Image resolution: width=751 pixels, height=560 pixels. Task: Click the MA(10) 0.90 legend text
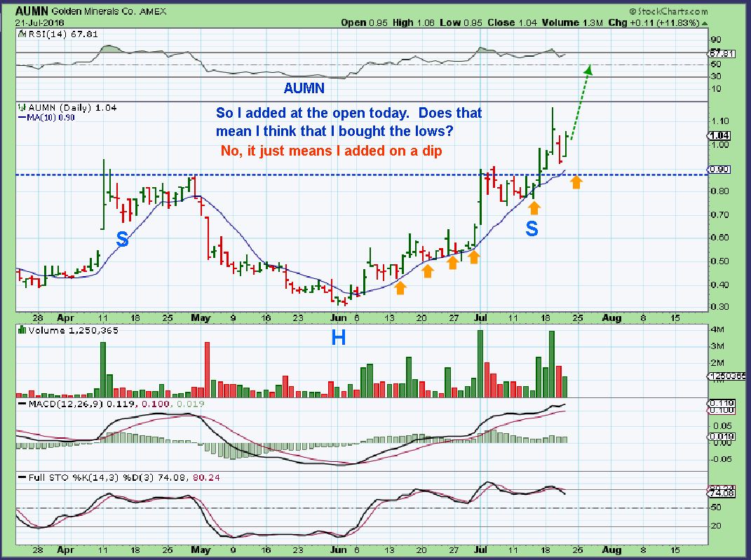point(50,118)
